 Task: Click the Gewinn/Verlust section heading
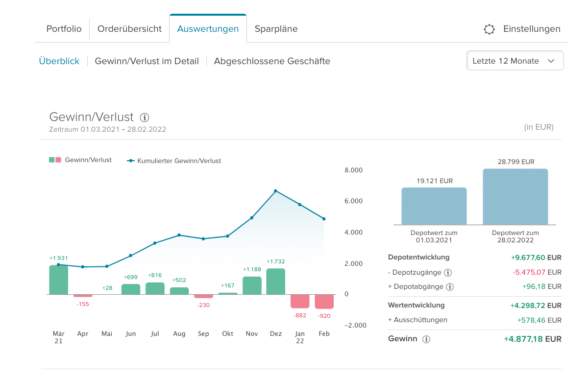92,117
